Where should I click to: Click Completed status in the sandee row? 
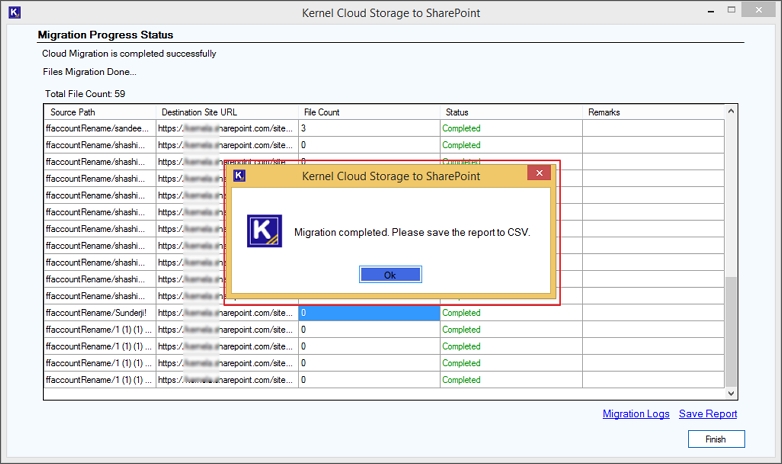pos(511,128)
